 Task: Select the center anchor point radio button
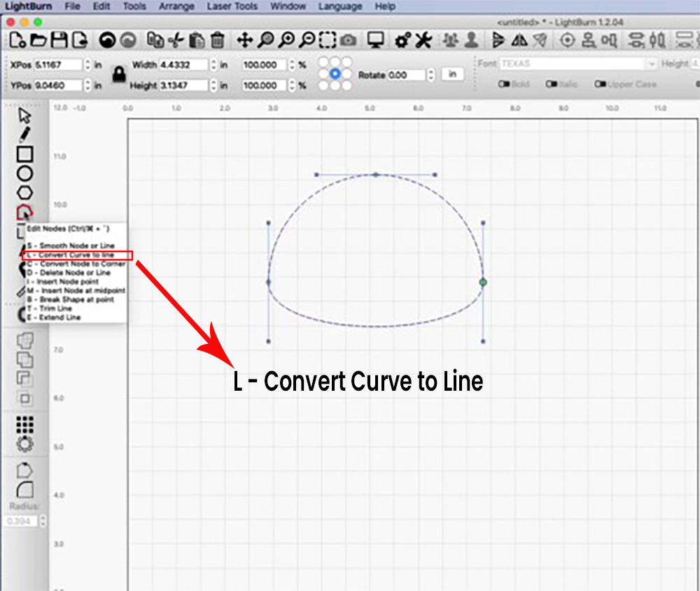pyautogui.click(x=335, y=74)
